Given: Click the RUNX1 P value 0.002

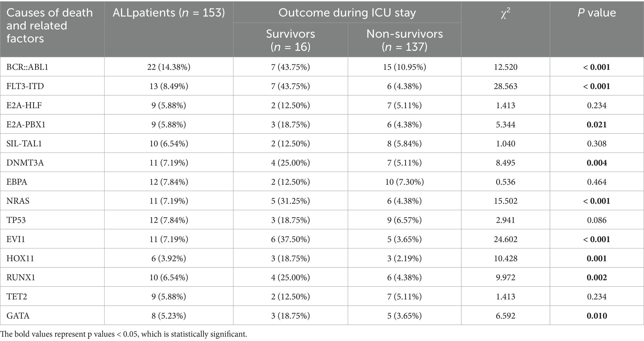Looking at the screenshot, I should pos(596,277).
